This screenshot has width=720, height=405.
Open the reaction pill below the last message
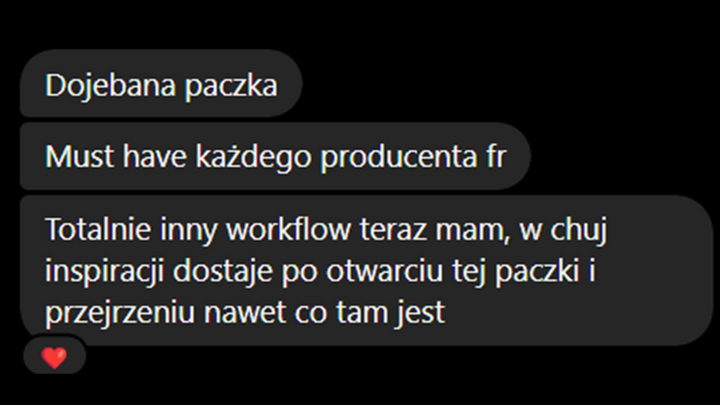(55, 355)
